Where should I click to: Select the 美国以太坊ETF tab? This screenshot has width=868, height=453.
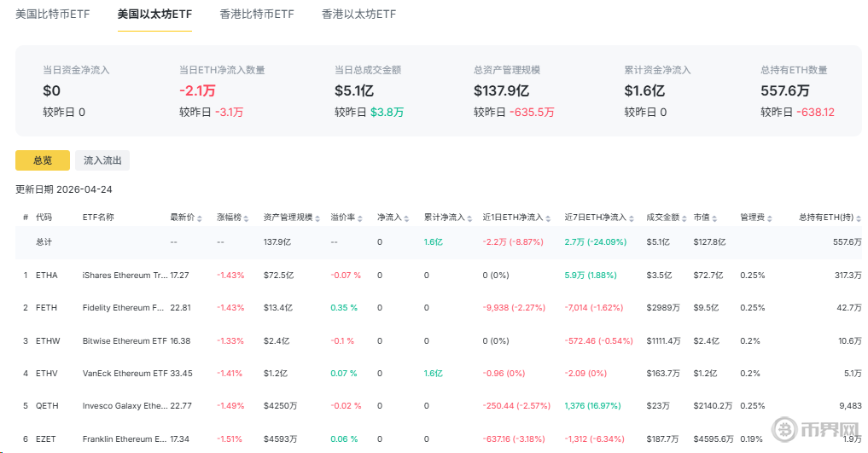(x=154, y=15)
